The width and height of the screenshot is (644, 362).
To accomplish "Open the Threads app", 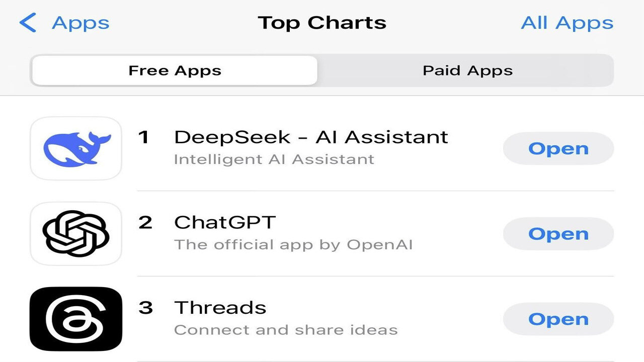I will (558, 319).
